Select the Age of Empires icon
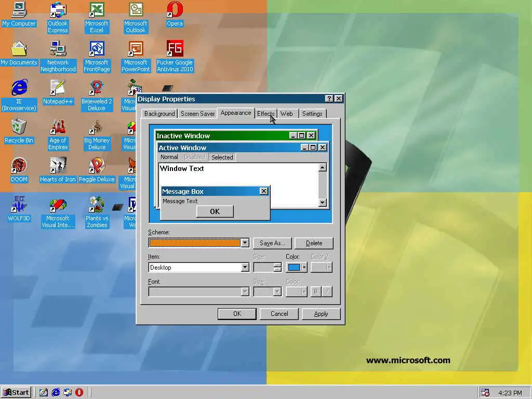The image size is (532, 399). (58, 135)
